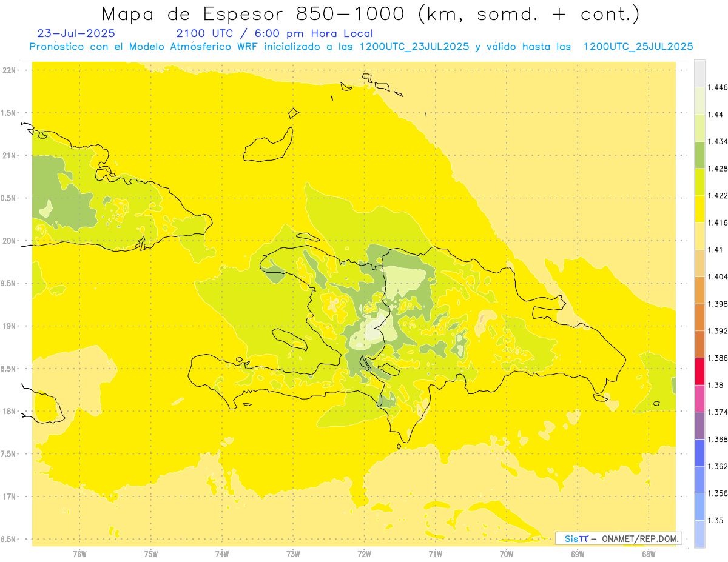Click the colorbar value '1.404'
Screen dimensions: 728x562
pos(718,276)
